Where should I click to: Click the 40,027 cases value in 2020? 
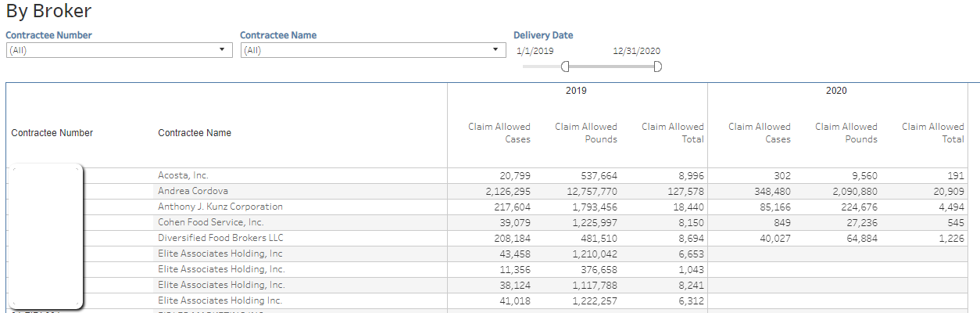(775, 239)
